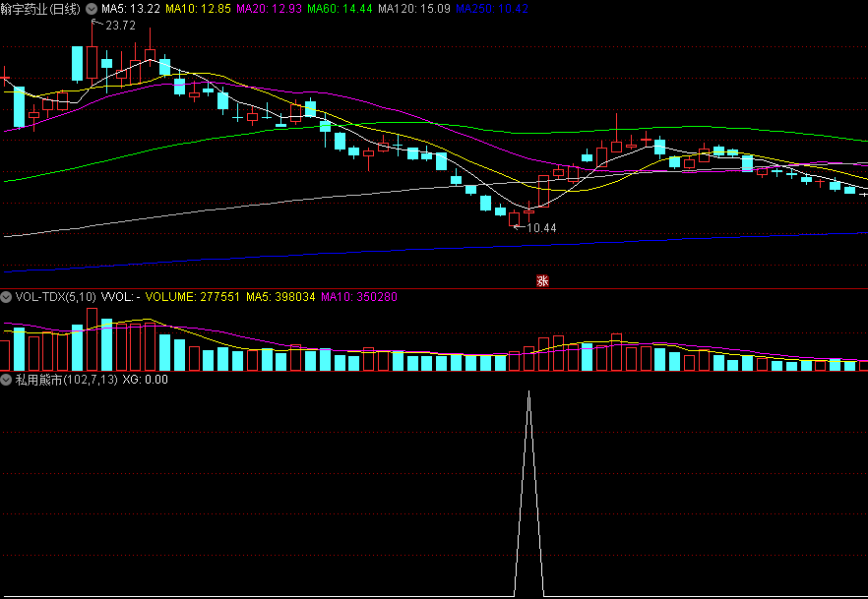The image size is (868, 599).
Task: Select the MA5: 13.22 label
Action: click(131, 9)
